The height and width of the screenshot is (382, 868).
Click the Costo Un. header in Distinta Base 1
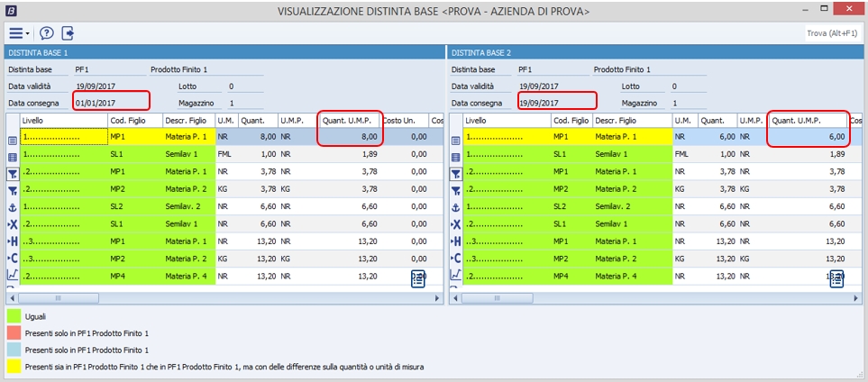tap(405, 120)
